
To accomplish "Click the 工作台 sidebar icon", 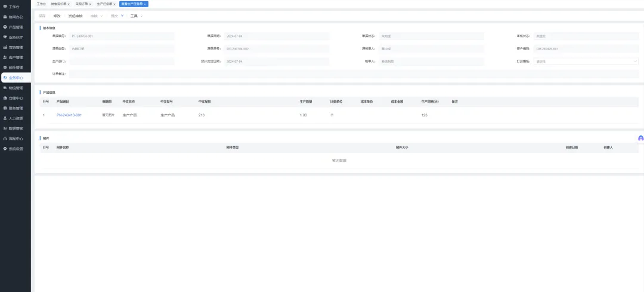I will (5, 7).
